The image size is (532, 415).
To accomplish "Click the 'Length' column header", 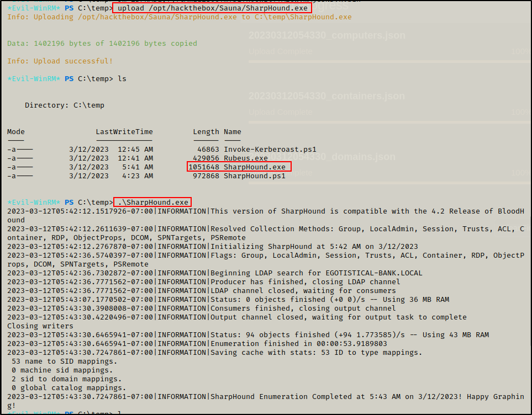I will [x=206, y=131].
